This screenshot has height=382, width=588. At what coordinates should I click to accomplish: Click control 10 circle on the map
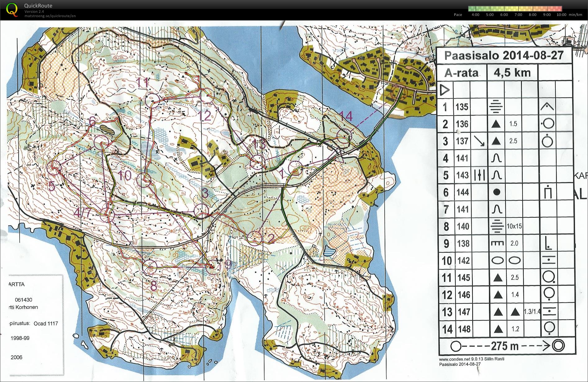pyautogui.click(x=144, y=180)
